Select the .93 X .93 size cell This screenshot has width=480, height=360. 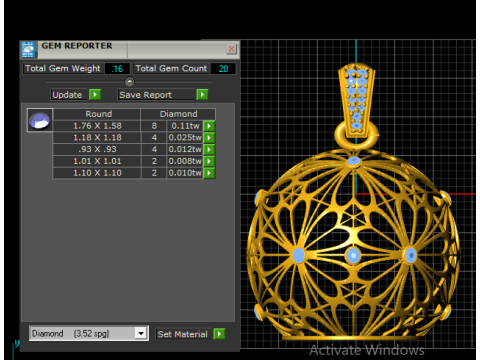click(97, 149)
